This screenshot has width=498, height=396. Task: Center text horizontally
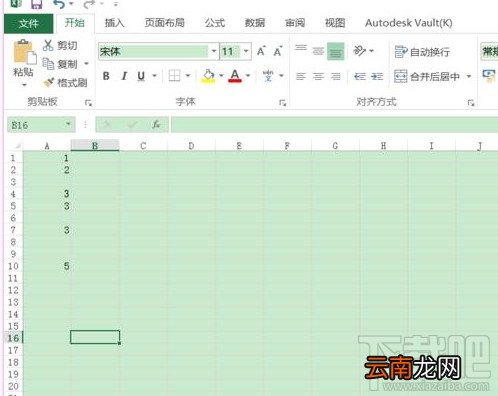pos(318,76)
